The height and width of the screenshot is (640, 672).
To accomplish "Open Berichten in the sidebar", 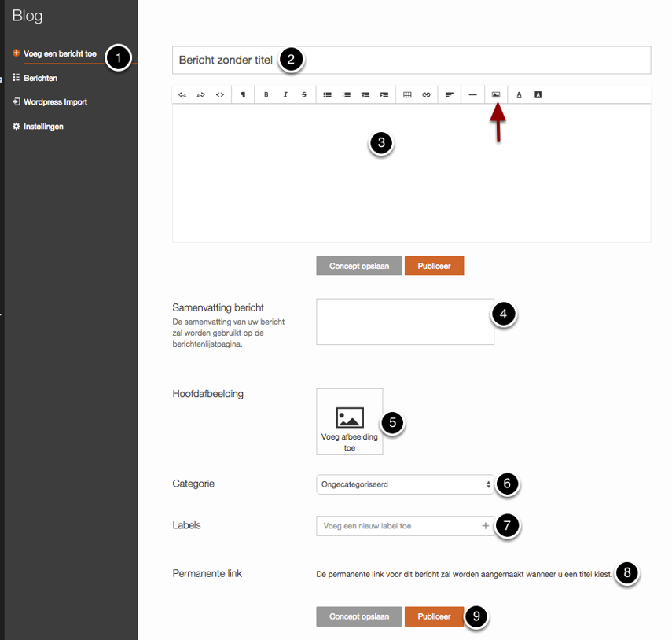I will (40, 78).
